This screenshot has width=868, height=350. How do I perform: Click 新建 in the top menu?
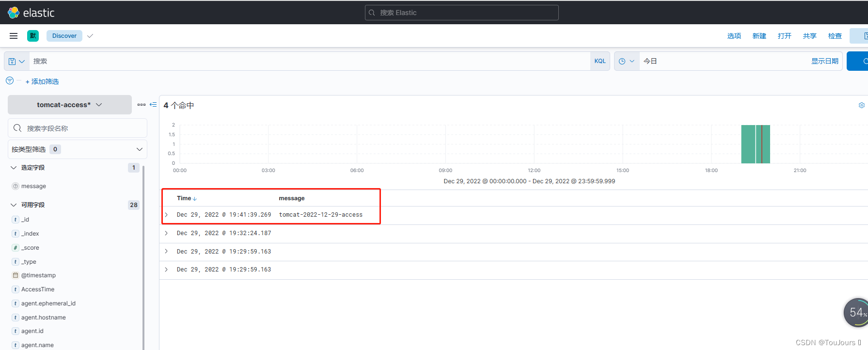click(x=759, y=36)
